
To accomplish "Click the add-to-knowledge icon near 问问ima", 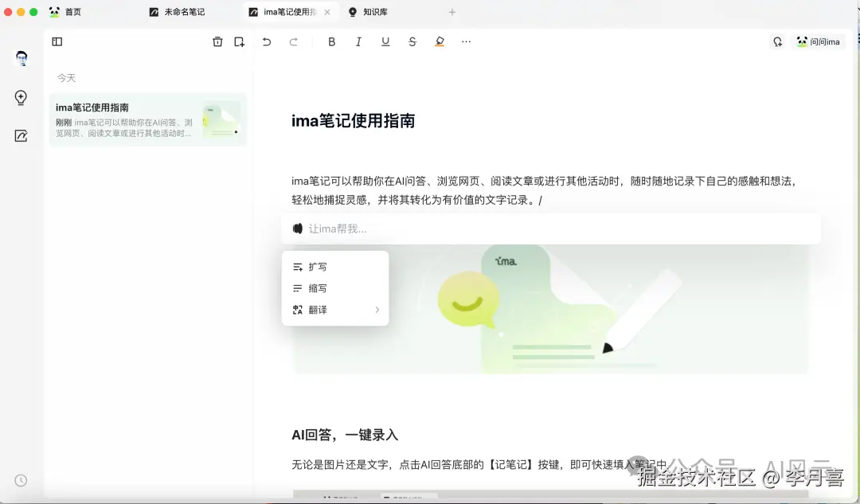I will click(x=777, y=41).
